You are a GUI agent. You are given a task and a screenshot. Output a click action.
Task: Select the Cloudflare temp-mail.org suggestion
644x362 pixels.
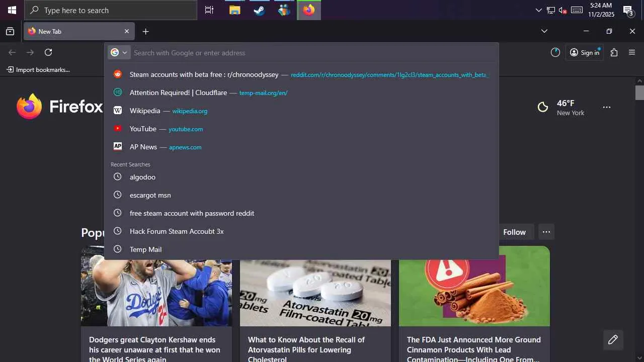(x=302, y=93)
